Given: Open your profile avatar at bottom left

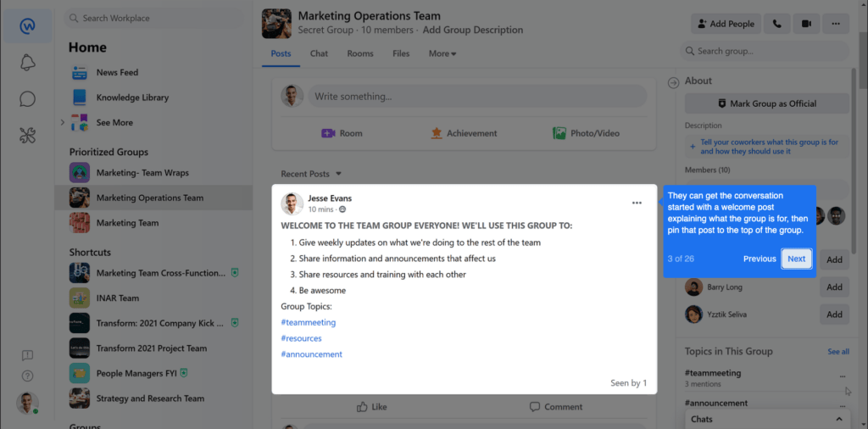Looking at the screenshot, I should coord(27,404).
